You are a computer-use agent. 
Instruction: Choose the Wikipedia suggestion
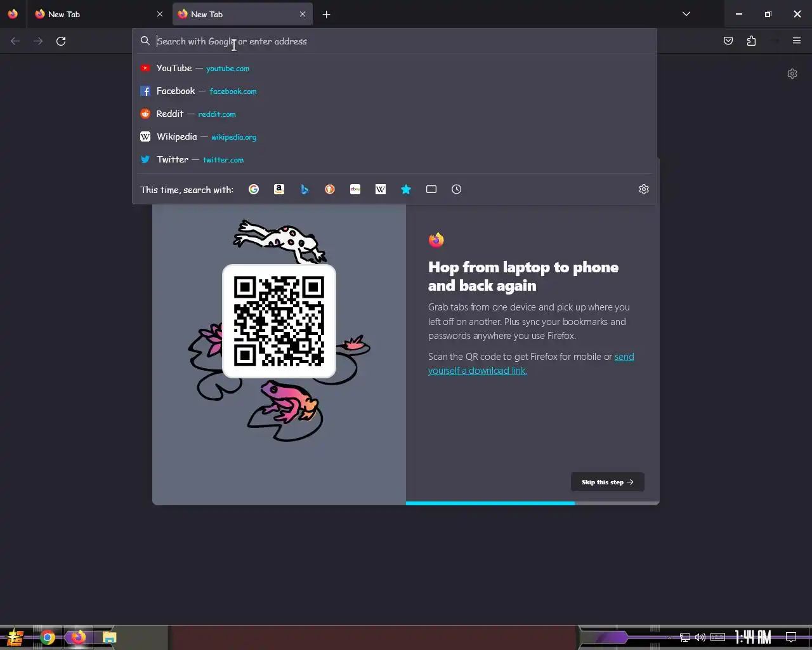point(395,136)
